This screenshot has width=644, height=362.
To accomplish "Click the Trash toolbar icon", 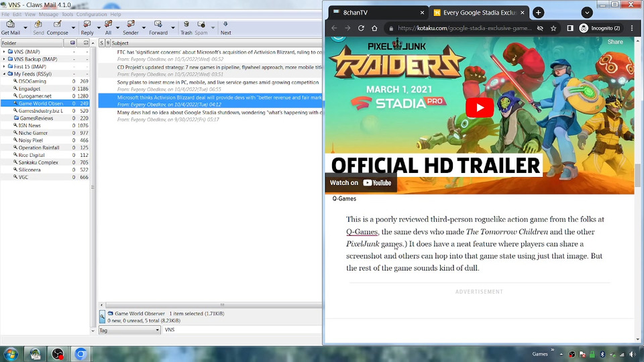I will point(186,24).
